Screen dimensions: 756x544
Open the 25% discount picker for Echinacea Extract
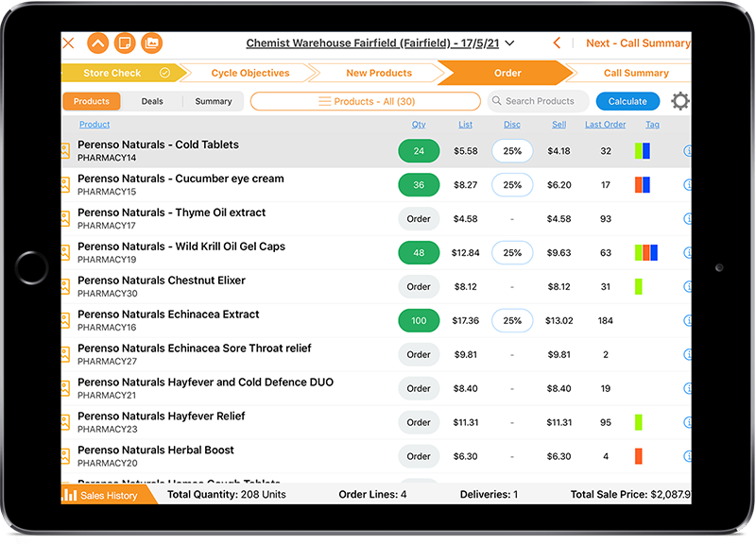click(512, 321)
